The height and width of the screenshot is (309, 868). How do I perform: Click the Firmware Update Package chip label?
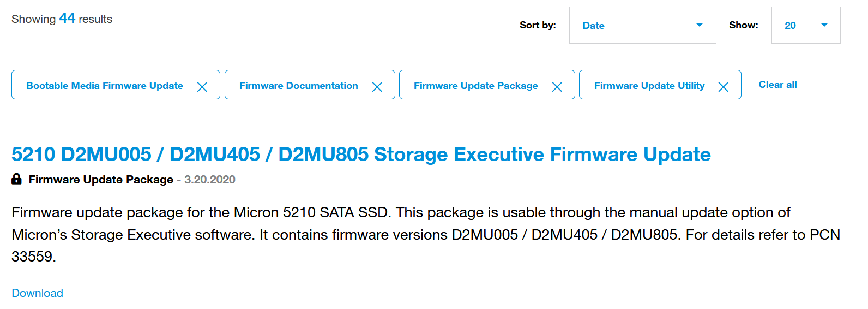[x=475, y=86]
